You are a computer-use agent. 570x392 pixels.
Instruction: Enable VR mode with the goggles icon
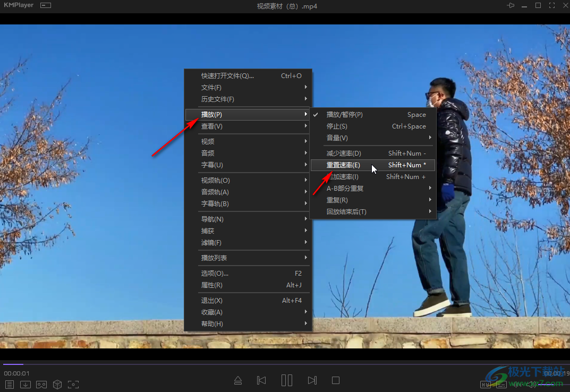(x=41, y=385)
